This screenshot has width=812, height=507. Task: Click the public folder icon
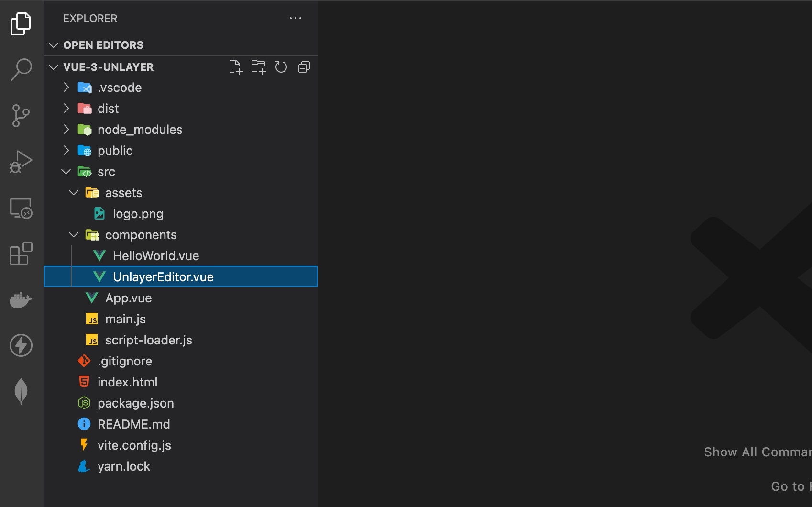[85, 151]
